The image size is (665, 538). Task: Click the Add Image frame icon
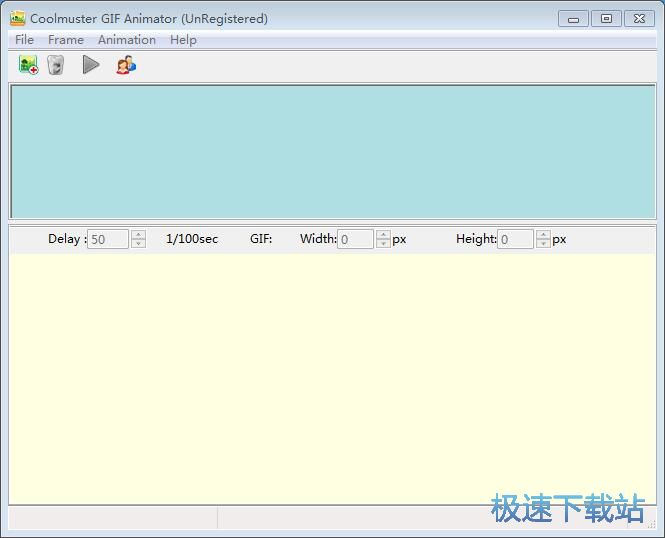[x=28, y=65]
